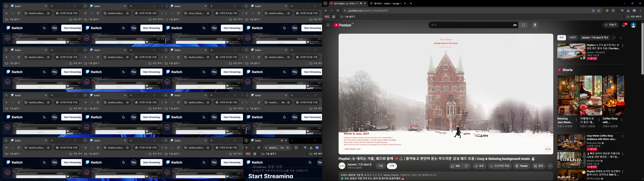
Task: Start voice search with microphone icon
Action: pos(535,25)
